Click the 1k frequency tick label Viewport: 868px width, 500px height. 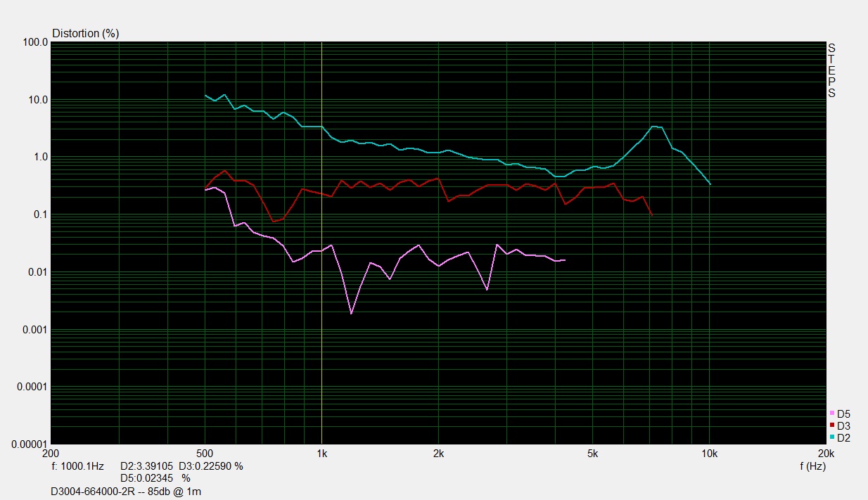pyautogui.click(x=321, y=454)
